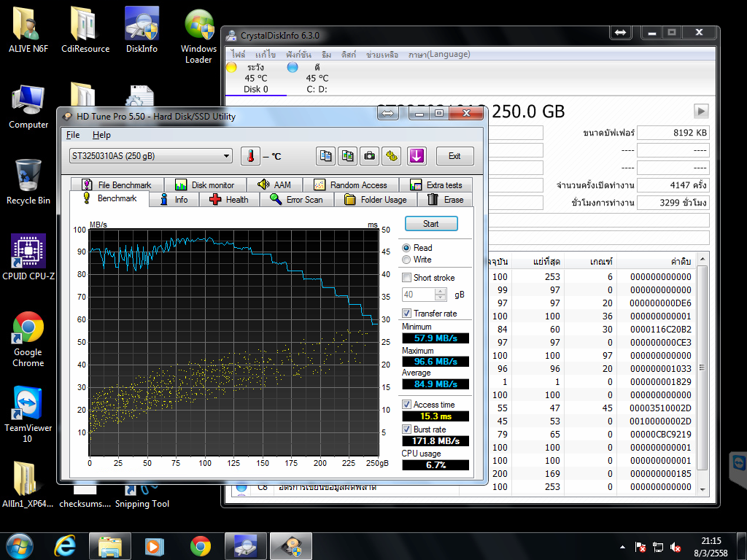Click the next disk arrow in CrystalDiskInfo
747x560 pixels.
click(701, 111)
